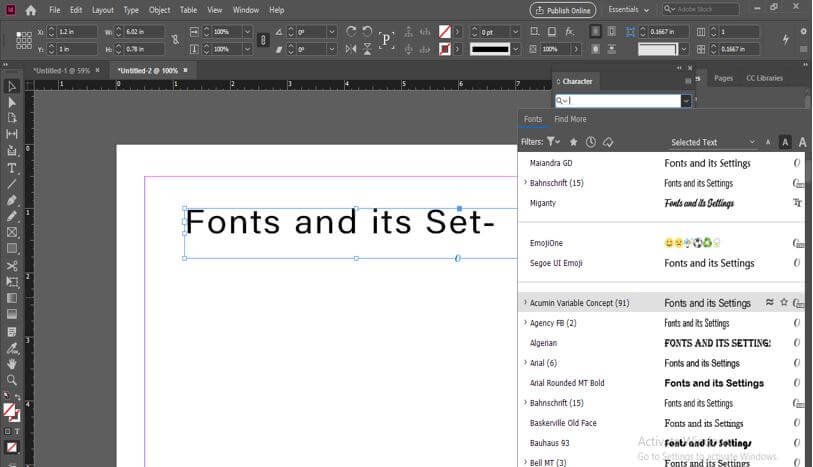The height and width of the screenshot is (467, 813).
Task: Activate the Zoom tool magnifier
Action: tap(12, 380)
